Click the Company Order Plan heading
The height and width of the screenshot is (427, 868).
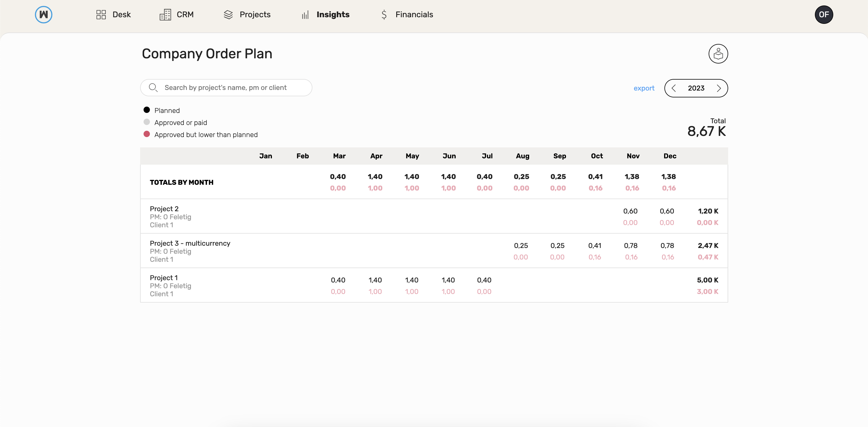pyautogui.click(x=207, y=54)
